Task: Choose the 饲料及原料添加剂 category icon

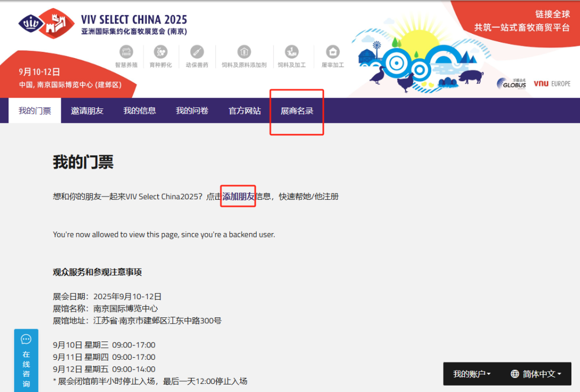Action: click(244, 52)
